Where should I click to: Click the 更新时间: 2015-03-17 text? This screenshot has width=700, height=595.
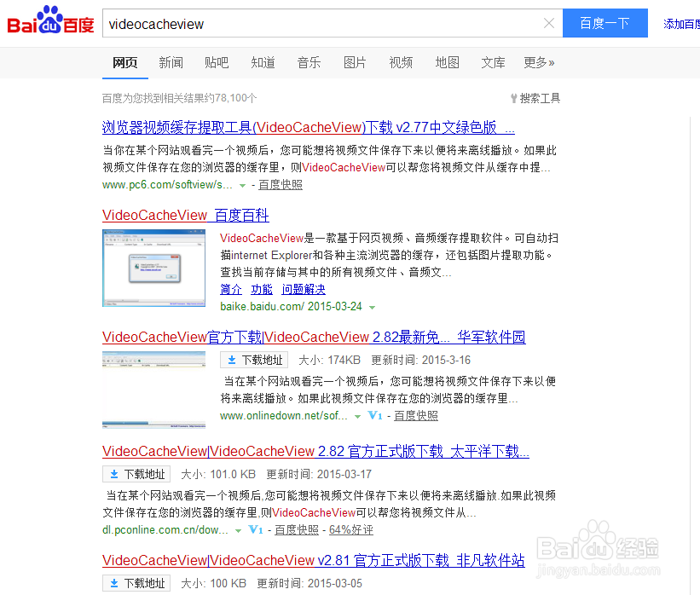point(319,475)
